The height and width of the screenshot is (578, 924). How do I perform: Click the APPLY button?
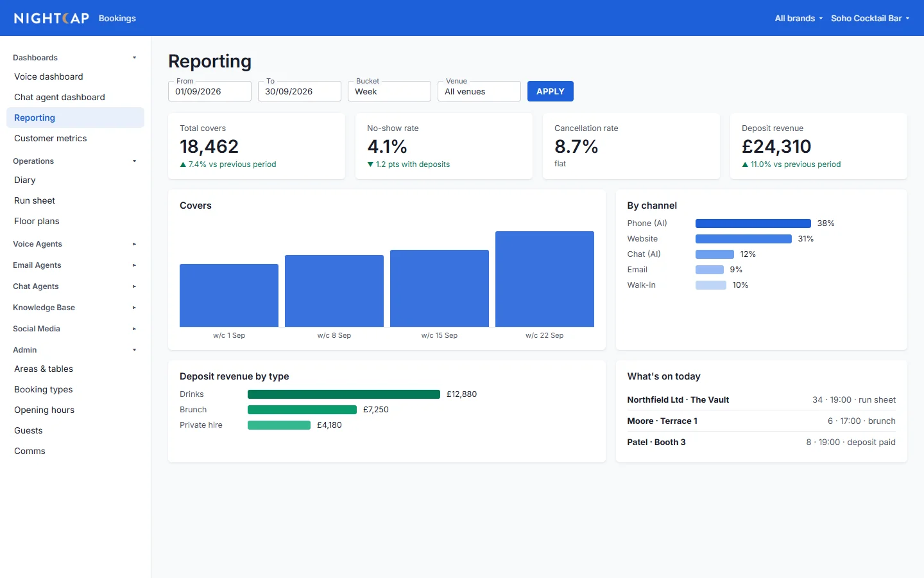pos(551,91)
